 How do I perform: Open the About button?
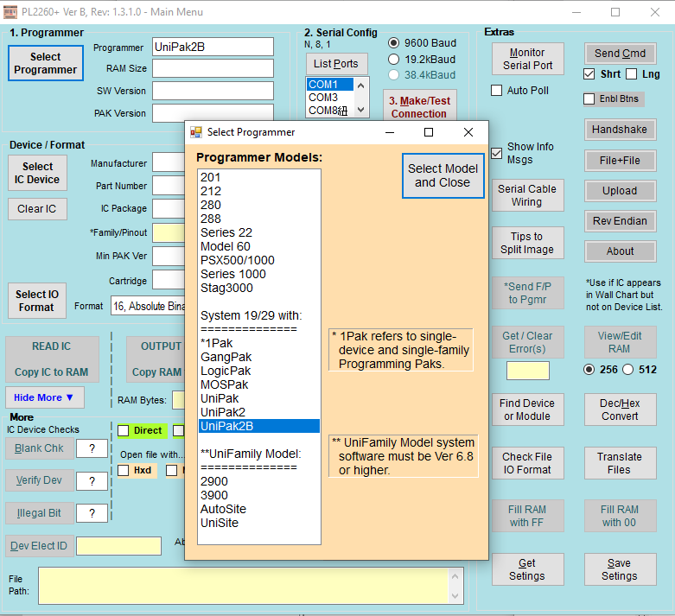[x=620, y=251]
